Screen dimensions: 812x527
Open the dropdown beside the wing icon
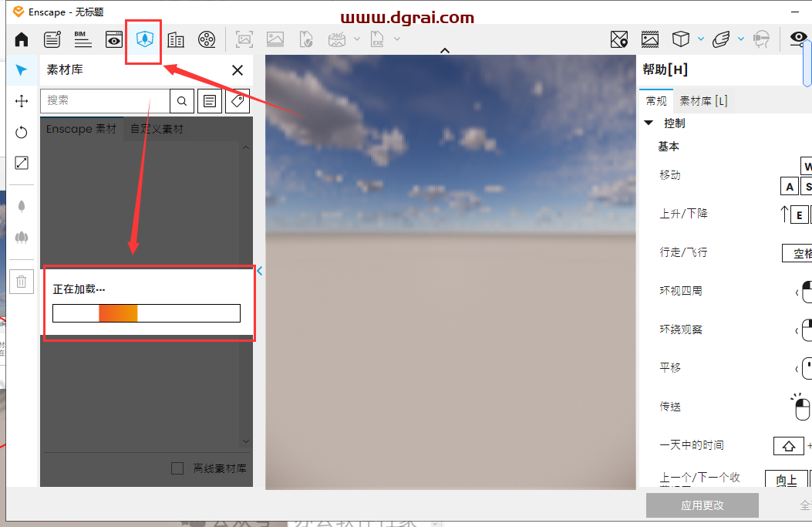tap(740, 39)
